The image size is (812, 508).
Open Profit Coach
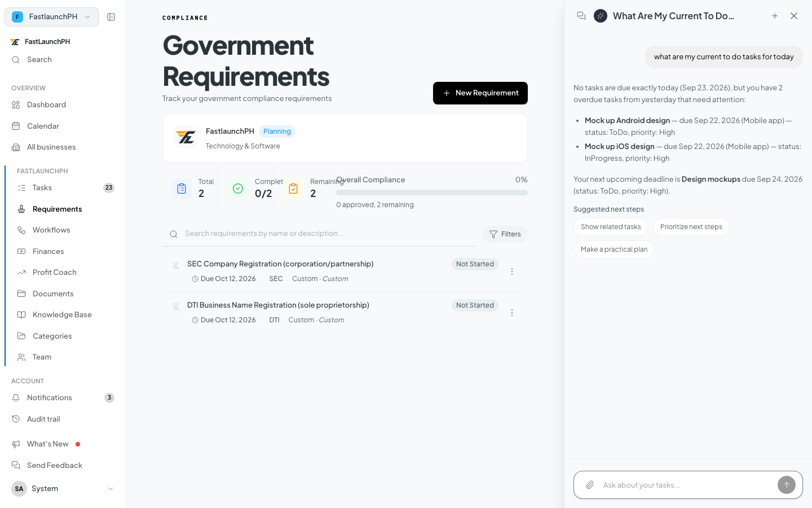pyautogui.click(x=65, y=273)
